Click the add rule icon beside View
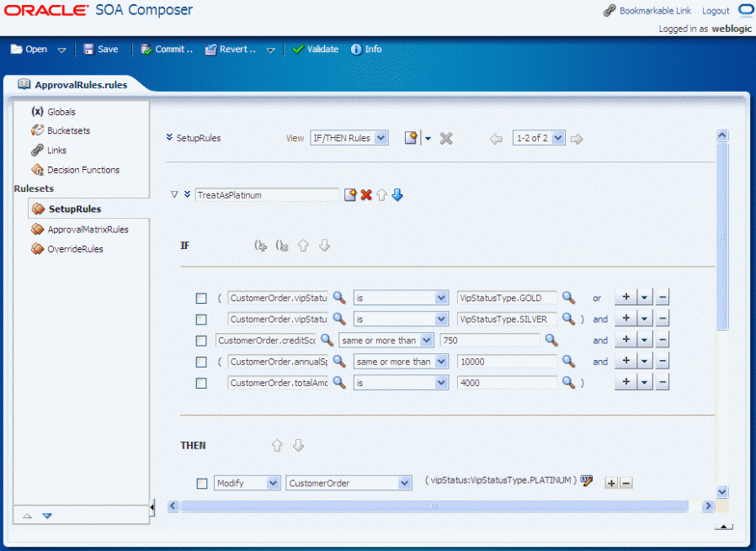This screenshot has width=756, height=551. (x=412, y=138)
